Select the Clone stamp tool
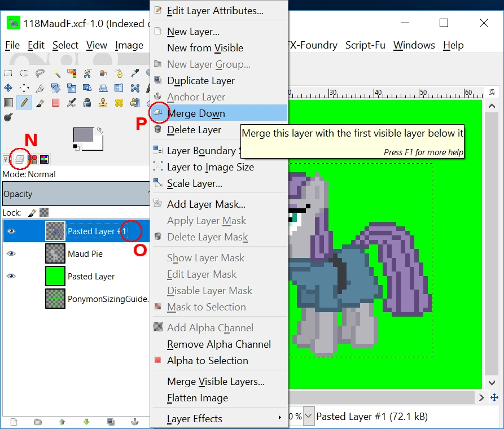Screen dimensions: 504x429 103,103
